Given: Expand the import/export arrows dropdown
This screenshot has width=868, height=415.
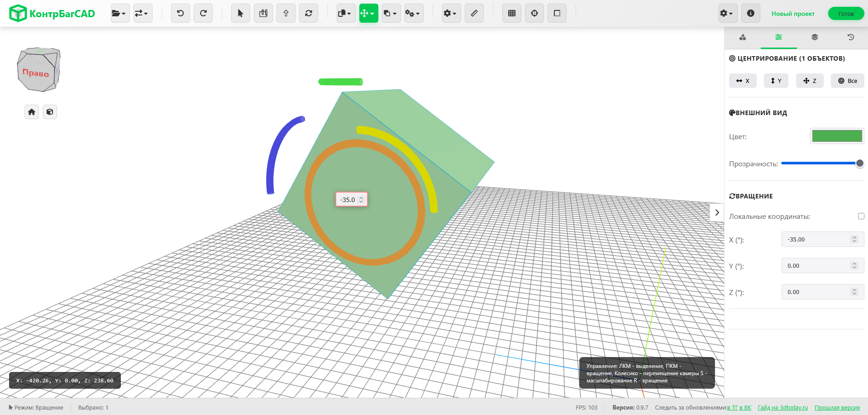Looking at the screenshot, I should (x=142, y=13).
